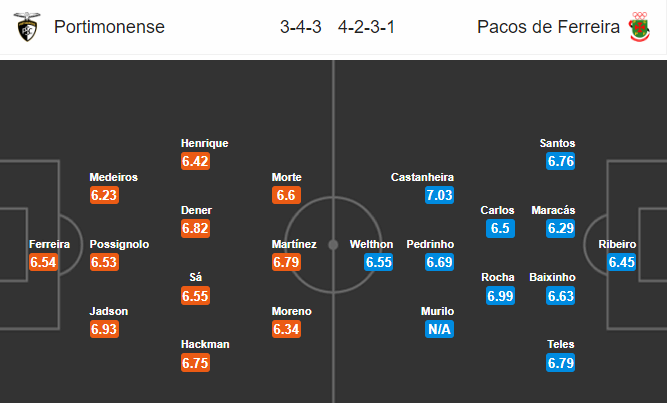
Task: Click the Pacos de Ferreira crest icon
Action: pyautogui.click(x=639, y=27)
